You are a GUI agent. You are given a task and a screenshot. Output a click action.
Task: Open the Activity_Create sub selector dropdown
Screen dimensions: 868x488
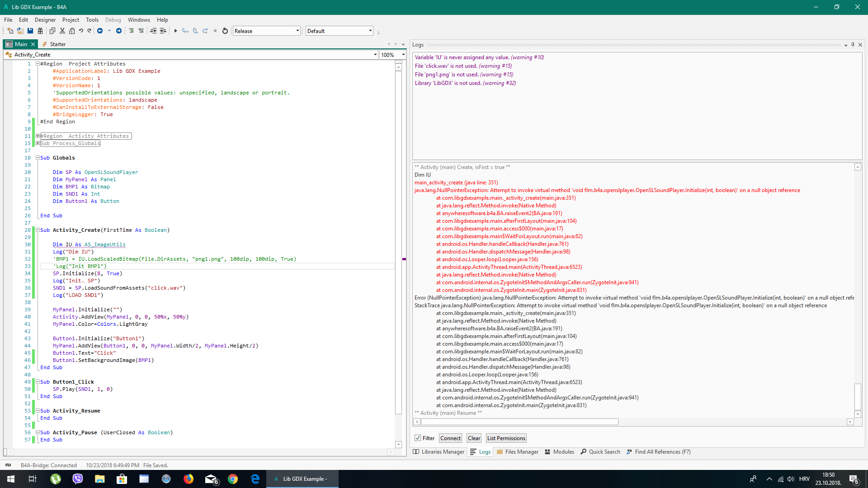(375, 55)
